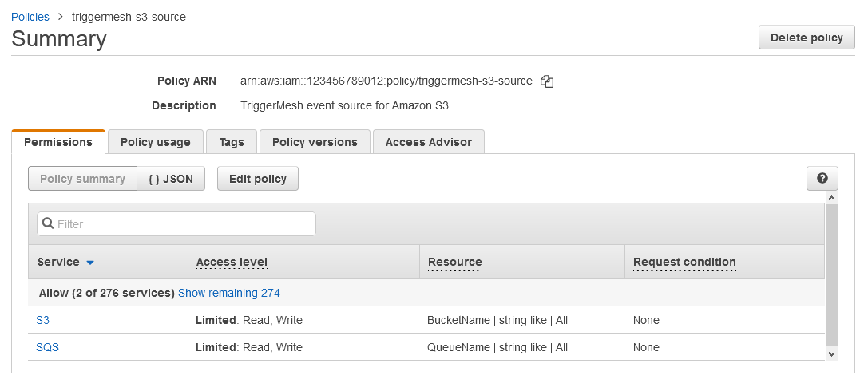Viewport: 868px width, 391px height.
Task: Copy the policy ARN with the copy icon
Action: pos(547,81)
